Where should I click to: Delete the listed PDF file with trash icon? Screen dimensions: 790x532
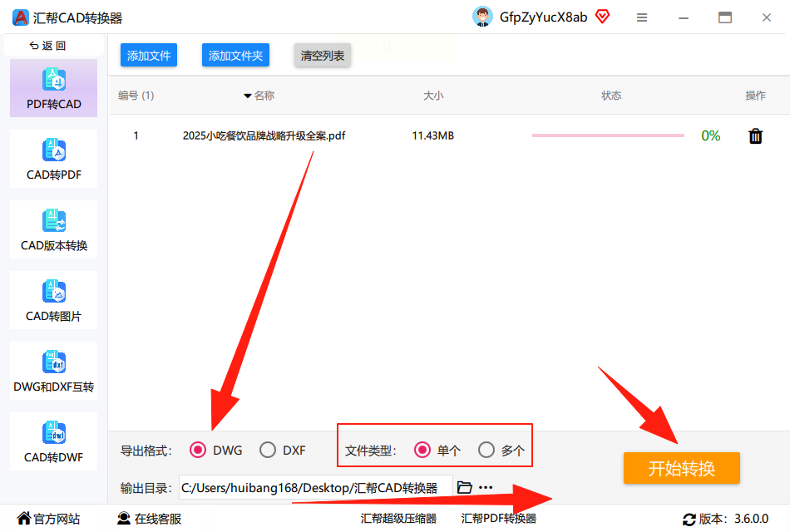point(755,136)
